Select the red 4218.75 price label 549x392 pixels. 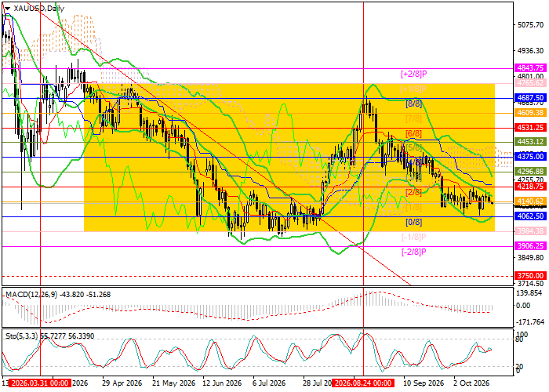[530, 187]
